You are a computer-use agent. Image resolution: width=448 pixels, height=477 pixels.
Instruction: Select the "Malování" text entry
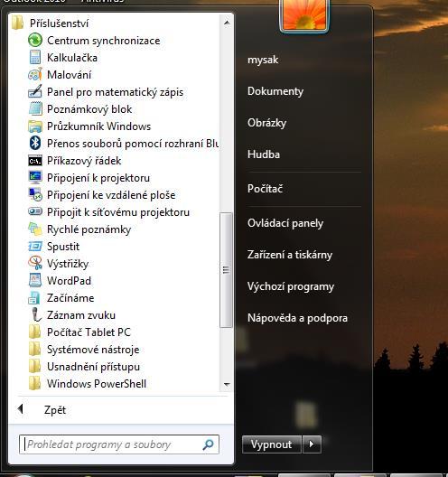69,74
